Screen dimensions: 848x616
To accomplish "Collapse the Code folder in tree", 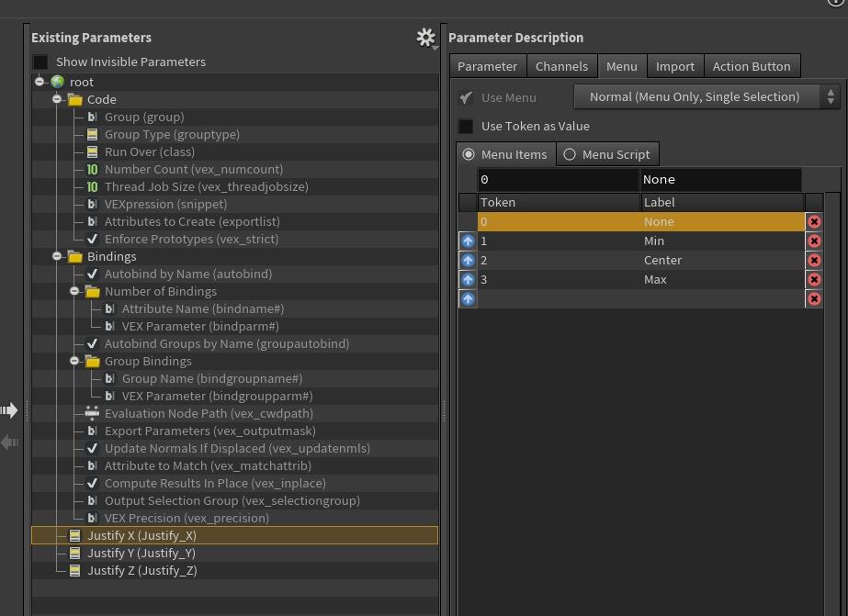I will click(x=57, y=99).
